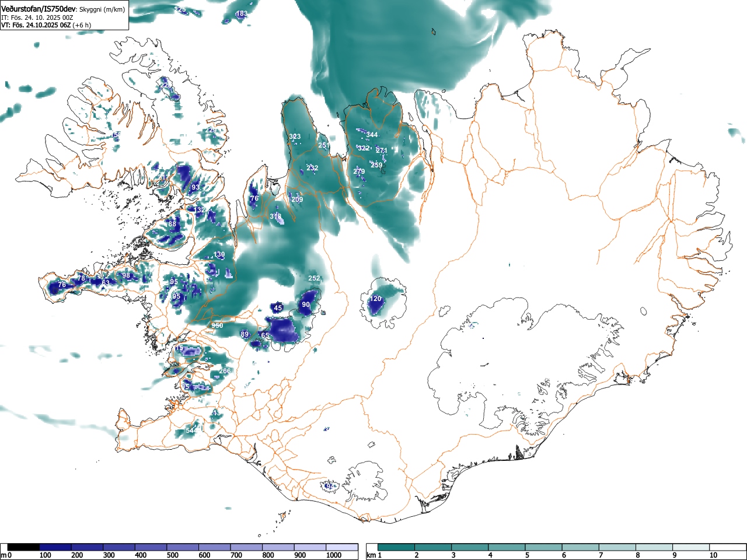Click the value '98' on the Snæfellsnes peninsula
The width and height of the screenshot is (747, 560).
coord(126,275)
